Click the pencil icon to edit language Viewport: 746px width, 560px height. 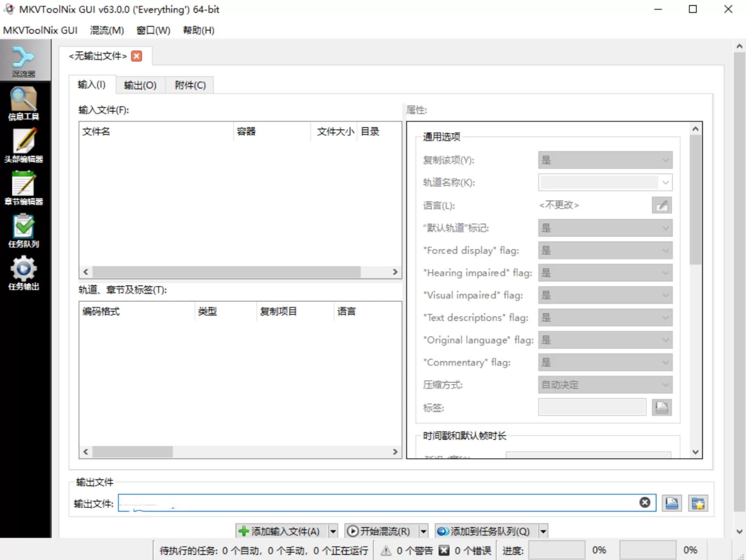(662, 205)
